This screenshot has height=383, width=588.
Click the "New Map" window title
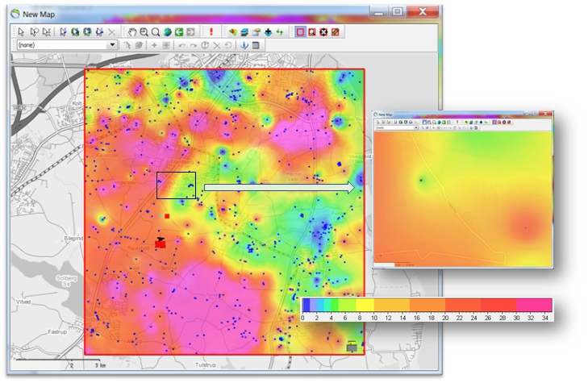39,15
